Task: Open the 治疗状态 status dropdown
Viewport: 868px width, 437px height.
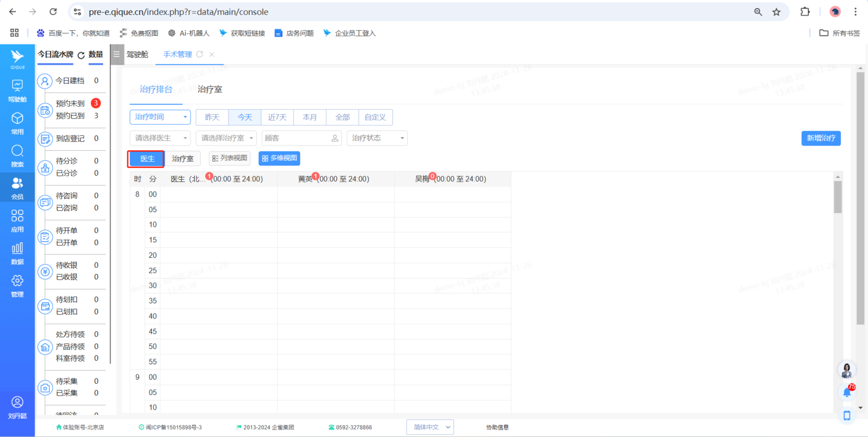Action: pos(377,138)
